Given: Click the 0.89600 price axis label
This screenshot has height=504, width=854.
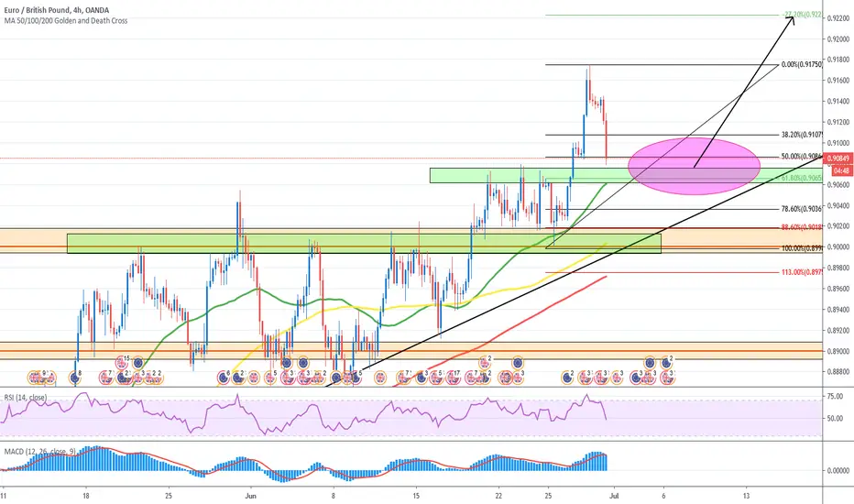Looking at the screenshot, I should coord(838,289).
